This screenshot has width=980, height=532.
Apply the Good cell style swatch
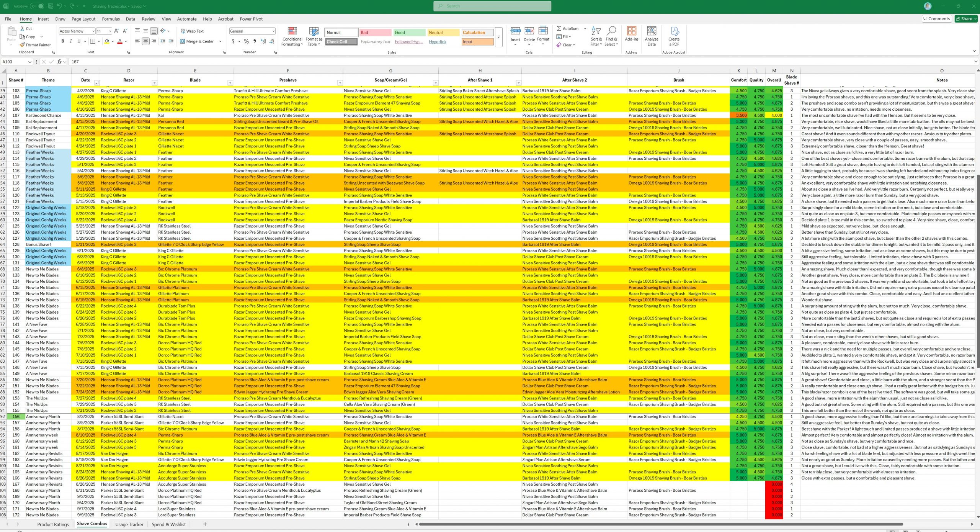(x=409, y=33)
